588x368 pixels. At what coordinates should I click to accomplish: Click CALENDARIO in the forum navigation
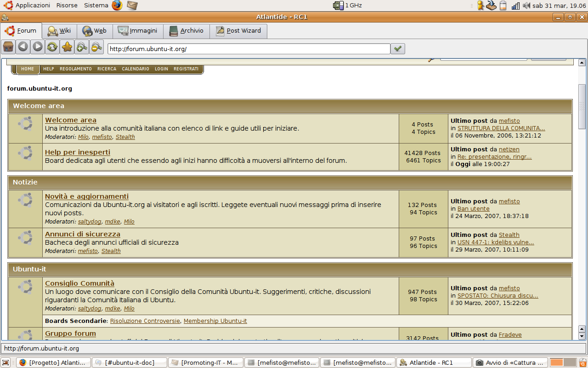(136, 69)
